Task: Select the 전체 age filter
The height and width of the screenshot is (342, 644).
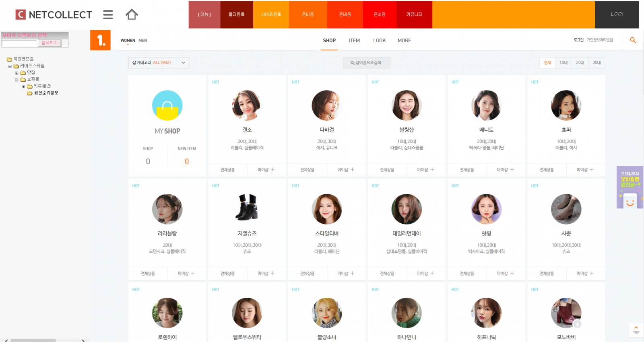Action: click(547, 63)
